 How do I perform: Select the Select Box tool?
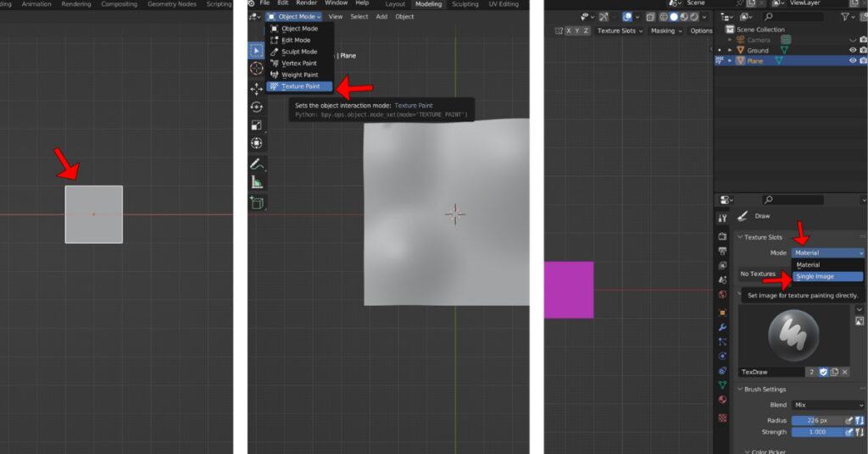pos(256,50)
